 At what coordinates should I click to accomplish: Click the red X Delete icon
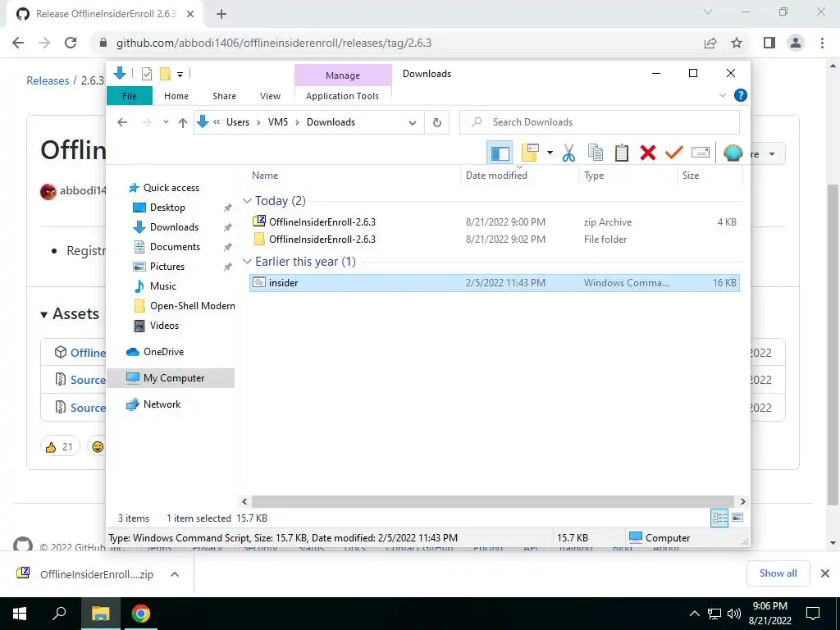tap(648, 153)
